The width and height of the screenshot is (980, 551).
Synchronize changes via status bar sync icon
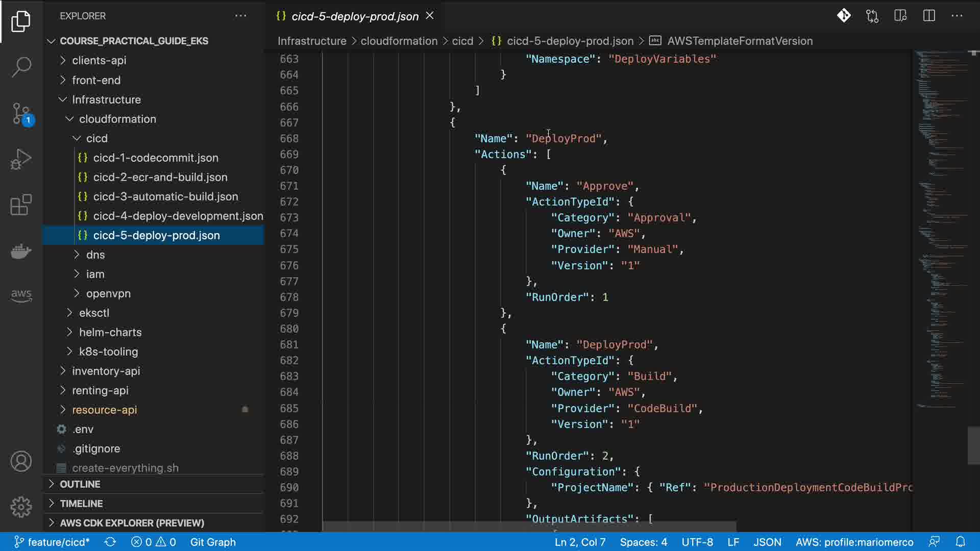tap(110, 542)
